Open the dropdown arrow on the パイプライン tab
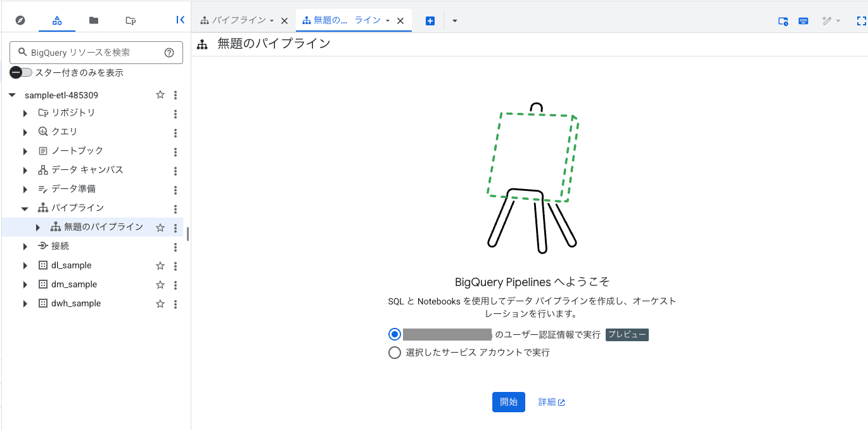The height and width of the screenshot is (430, 868). click(x=272, y=20)
